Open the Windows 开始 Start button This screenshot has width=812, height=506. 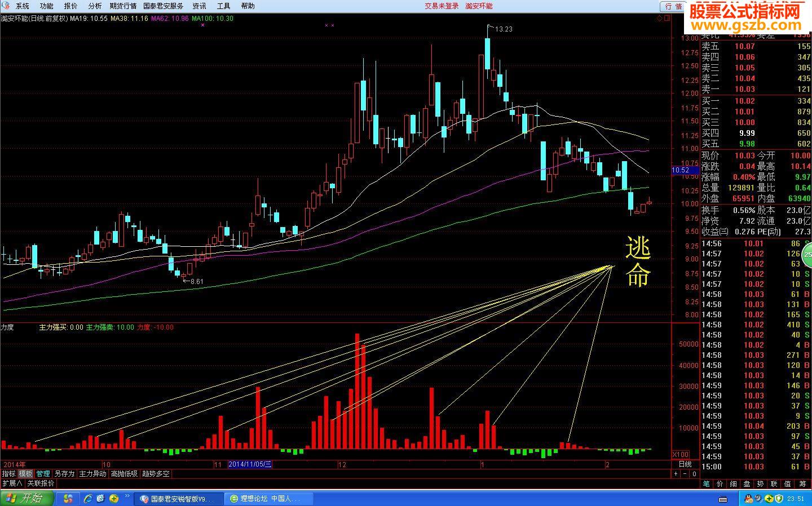pos(27,498)
